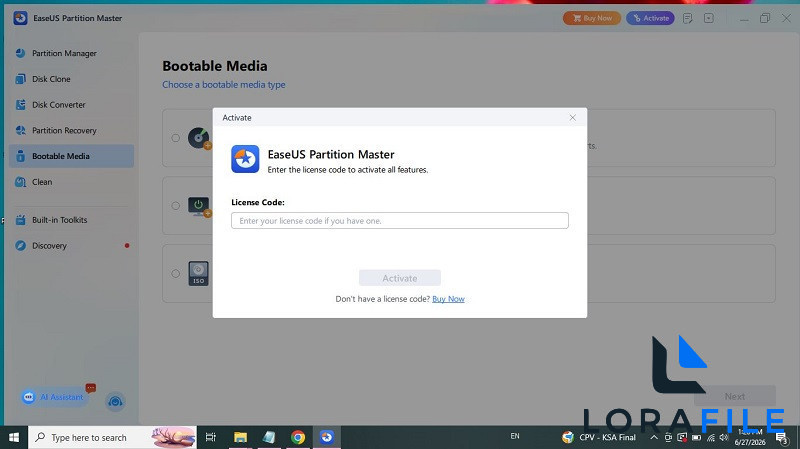
Task: Open the volume control in tray
Action: (x=723, y=437)
